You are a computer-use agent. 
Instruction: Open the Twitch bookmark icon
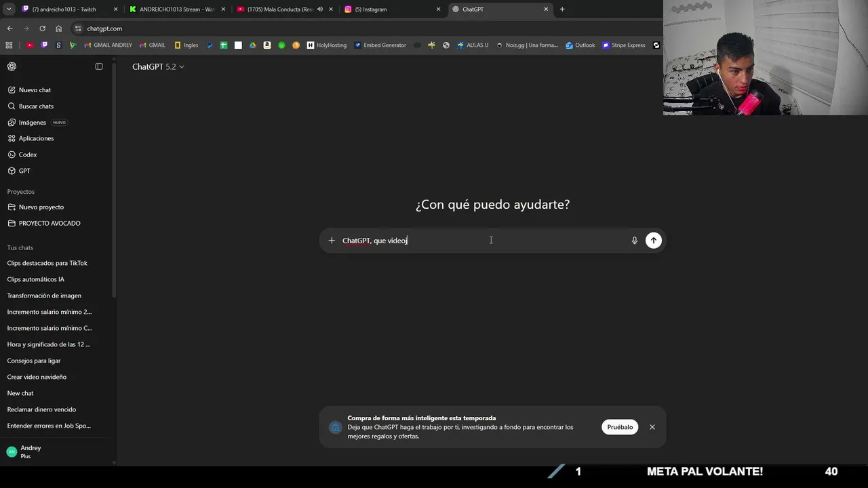coord(44,45)
